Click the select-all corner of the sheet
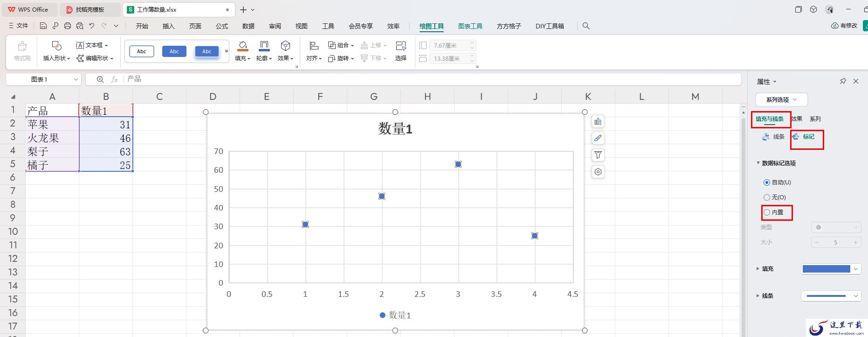This screenshot has width=868, height=337. (13, 97)
